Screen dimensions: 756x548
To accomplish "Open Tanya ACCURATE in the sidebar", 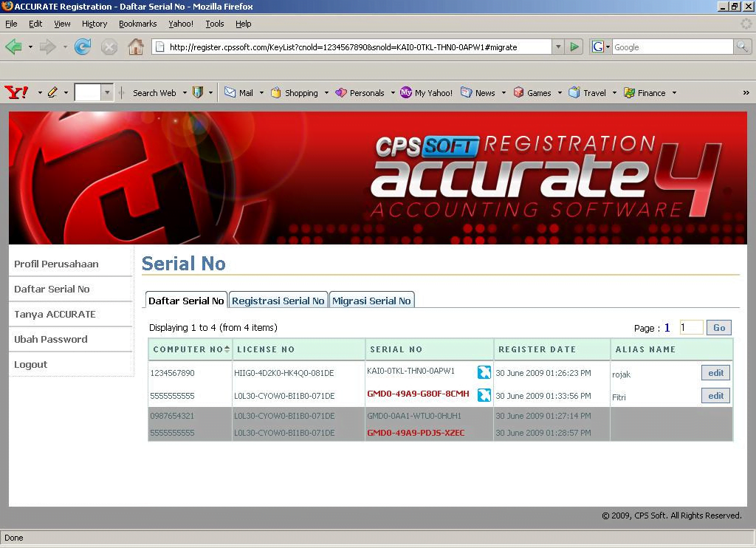I will (55, 314).
